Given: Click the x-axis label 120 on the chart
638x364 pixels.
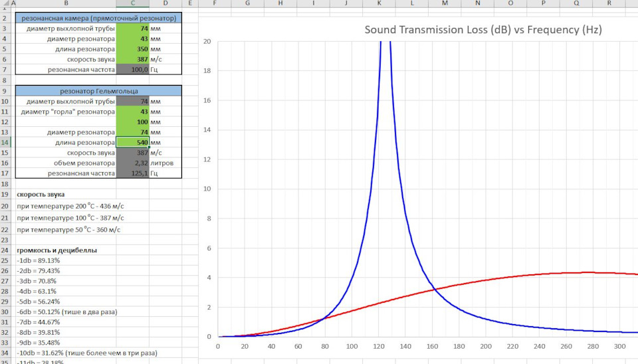Looking at the screenshot, I should pyautogui.click(x=378, y=347).
